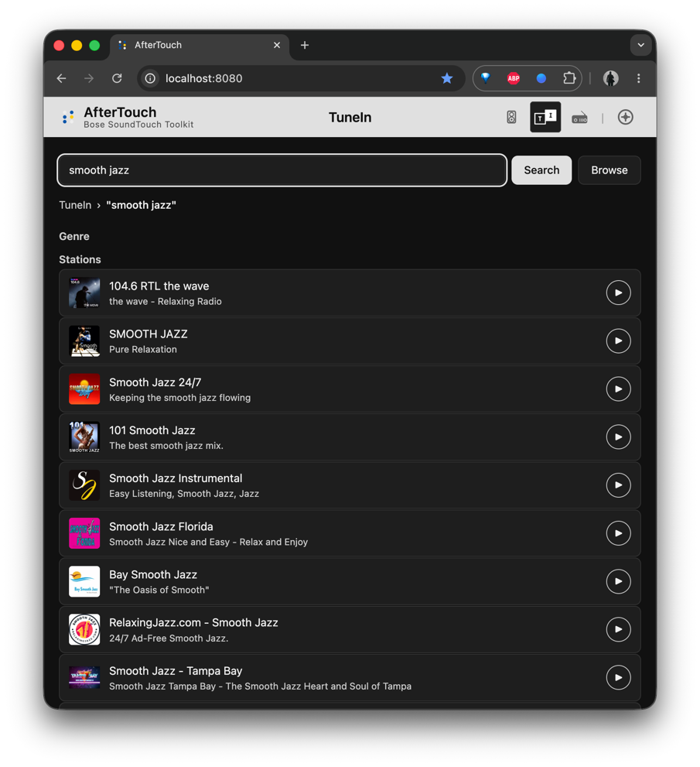Click the SMOOTH JAZZ station artwork
Viewport: 700px width, 767px height.
[84, 341]
